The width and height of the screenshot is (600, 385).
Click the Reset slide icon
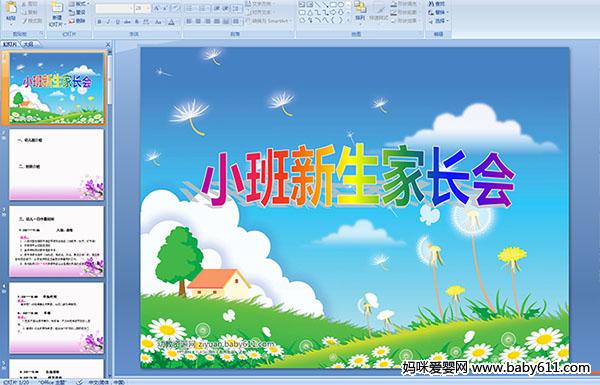point(72,13)
